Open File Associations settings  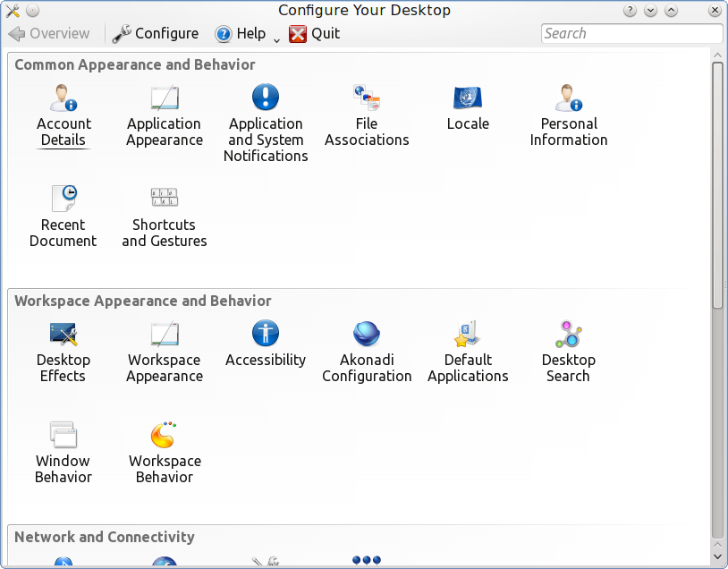point(367,98)
